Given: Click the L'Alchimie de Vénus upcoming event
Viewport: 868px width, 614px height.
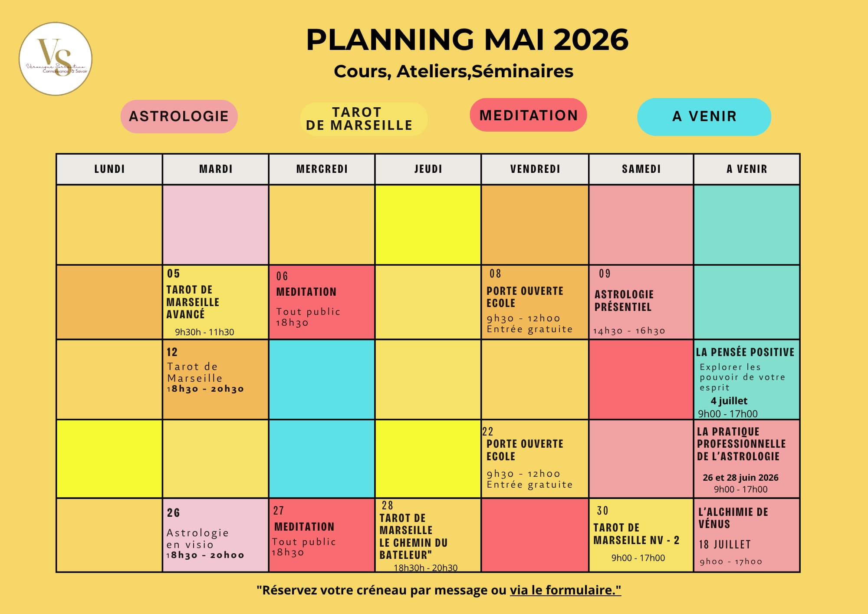Looking at the screenshot, I should (x=746, y=535).
